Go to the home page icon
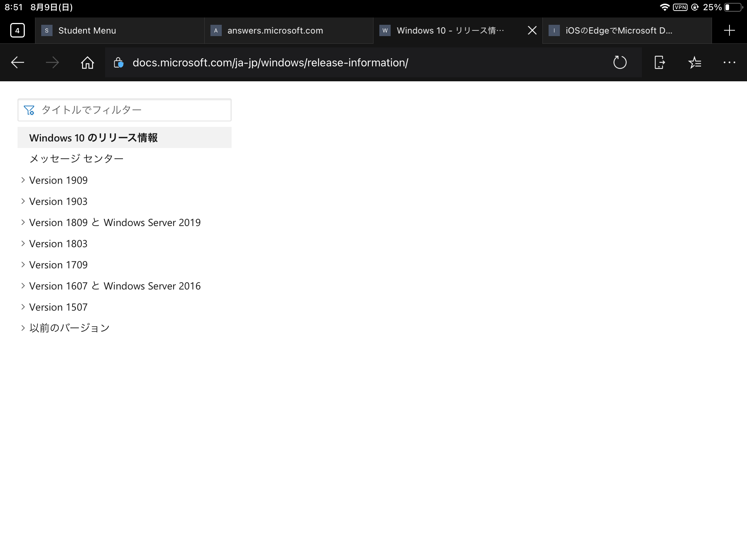747x560 pixels. point(87,63)
